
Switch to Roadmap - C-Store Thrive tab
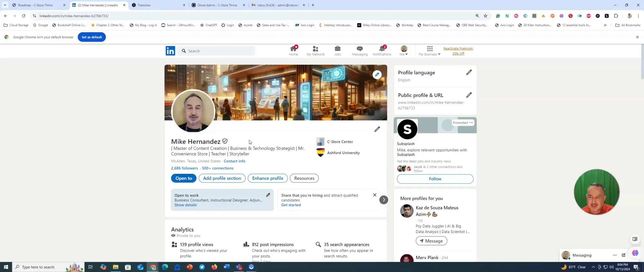(38, 5)
